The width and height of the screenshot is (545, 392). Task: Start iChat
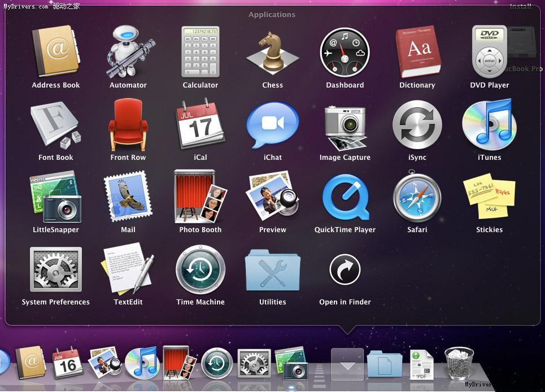273,124
